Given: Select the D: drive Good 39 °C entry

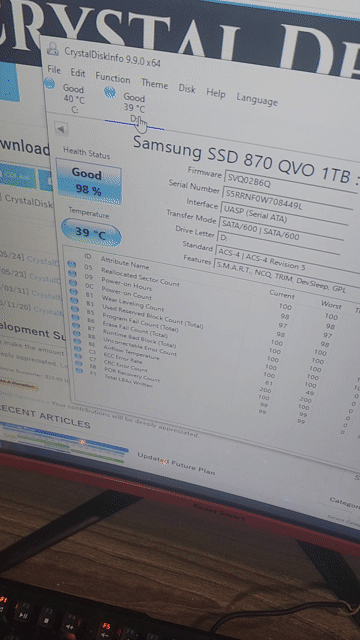Looking at the screenshot, I should pyautogui.click(x=134, y=108).
